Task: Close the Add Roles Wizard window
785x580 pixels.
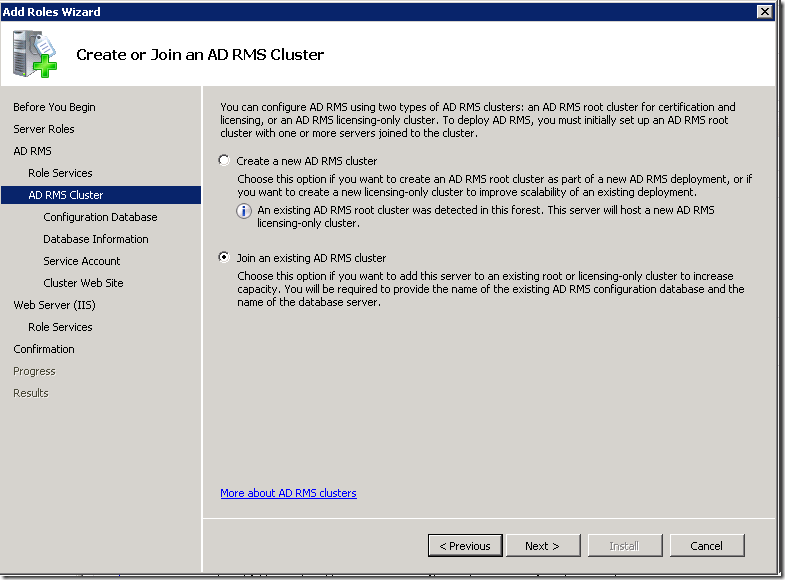Action: [764, 12]
